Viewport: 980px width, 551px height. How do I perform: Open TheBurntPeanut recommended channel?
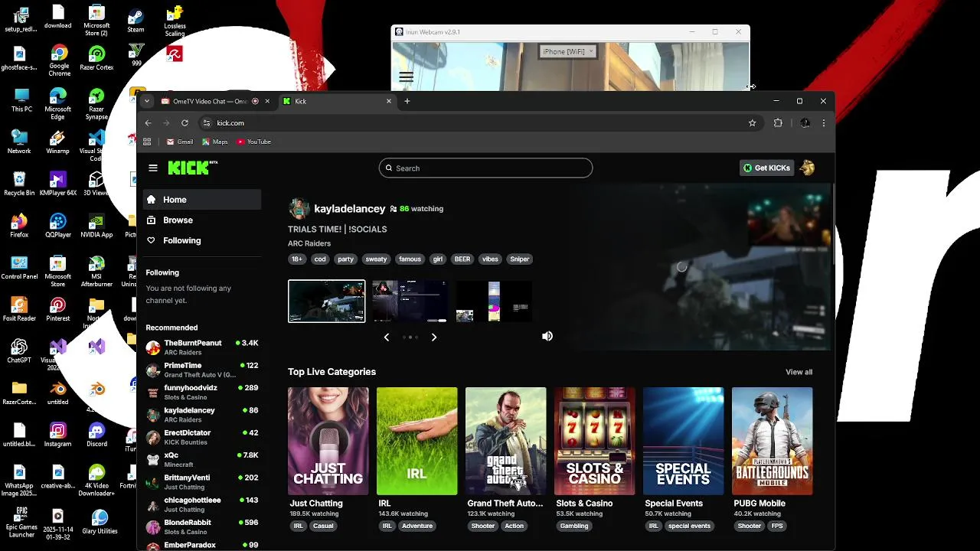click(x=202, y=347)
